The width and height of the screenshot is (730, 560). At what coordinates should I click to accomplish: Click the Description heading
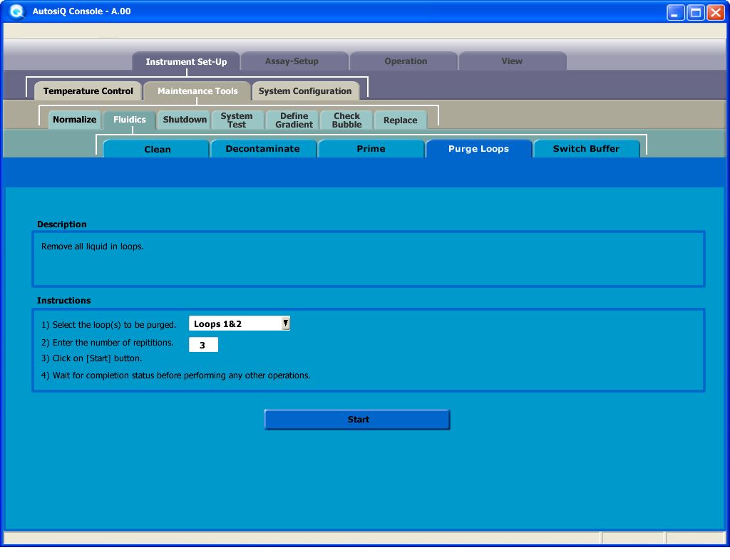62,224
